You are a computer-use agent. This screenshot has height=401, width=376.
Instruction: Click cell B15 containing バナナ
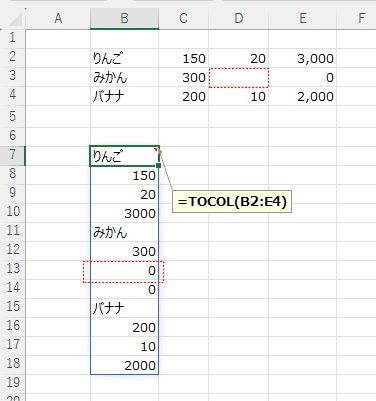[124, 308]
